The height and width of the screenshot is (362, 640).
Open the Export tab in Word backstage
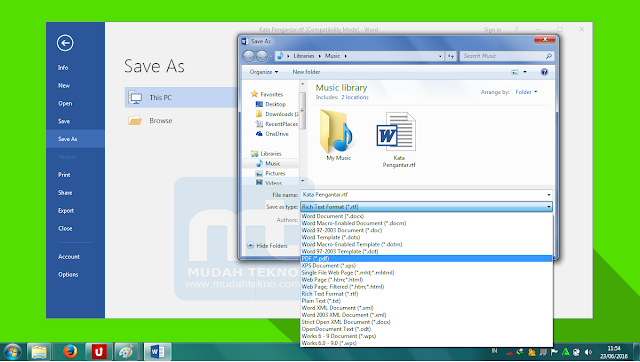[x=76, y=211]
